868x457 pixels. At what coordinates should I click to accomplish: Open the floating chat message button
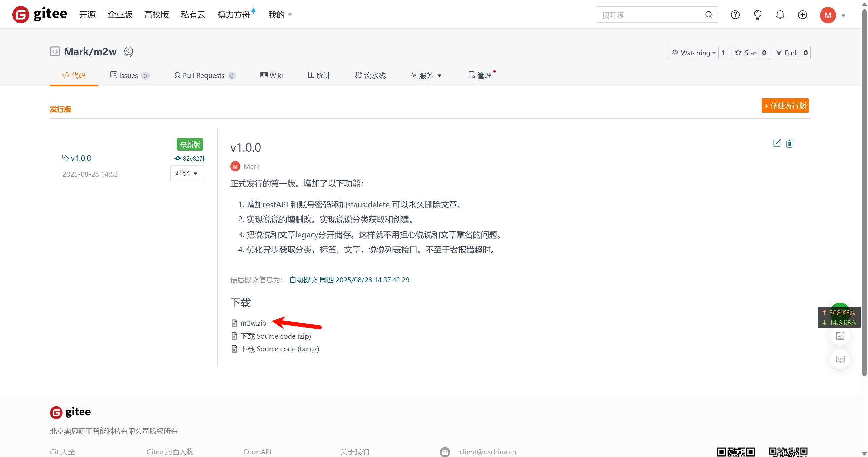coord(840,359)
